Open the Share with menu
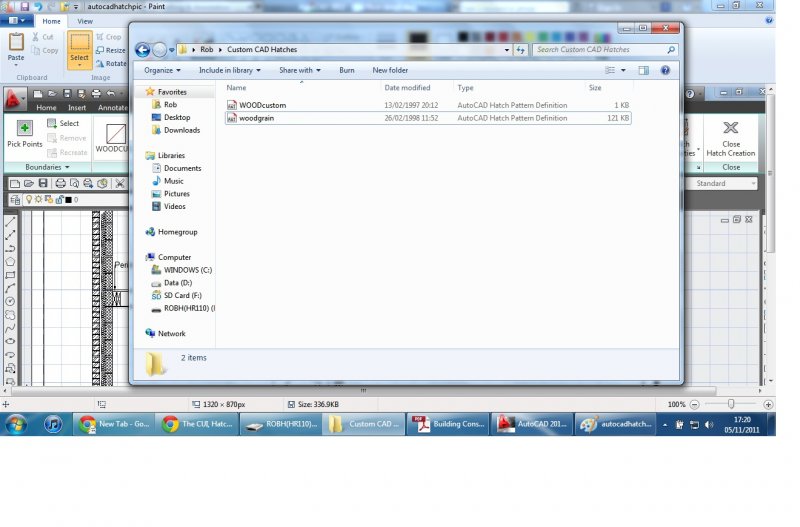The height and width of the screenshot is (527, 800). pos(300,70)
